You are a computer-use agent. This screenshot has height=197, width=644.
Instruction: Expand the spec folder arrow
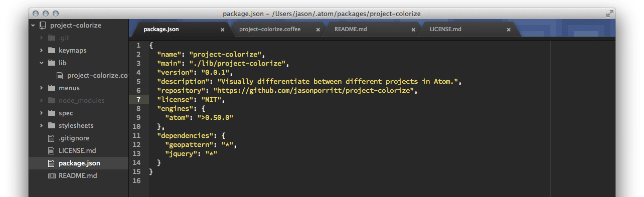click(x=42, y=113)
